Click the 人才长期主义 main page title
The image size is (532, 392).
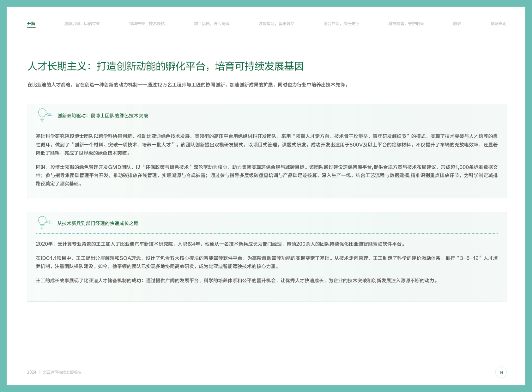click(x=165, y=66)
